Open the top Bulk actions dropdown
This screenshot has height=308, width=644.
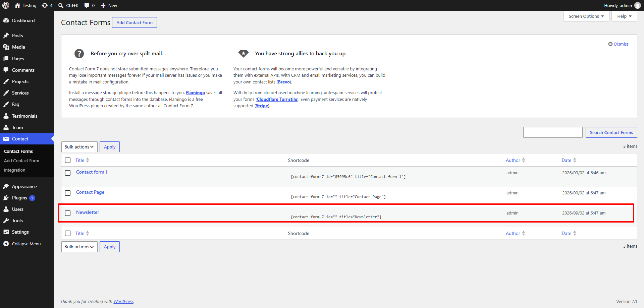click(x=79, y=147)
